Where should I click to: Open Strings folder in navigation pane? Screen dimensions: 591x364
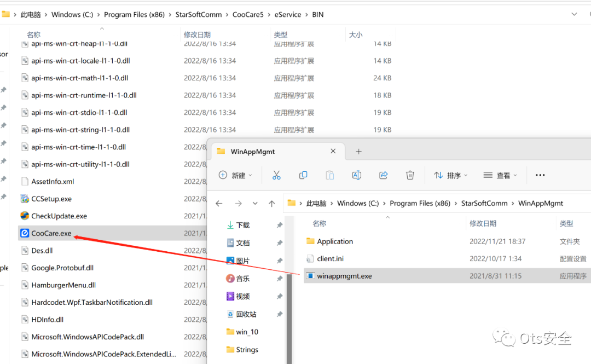pyautogui.click(x=247, y=350)
